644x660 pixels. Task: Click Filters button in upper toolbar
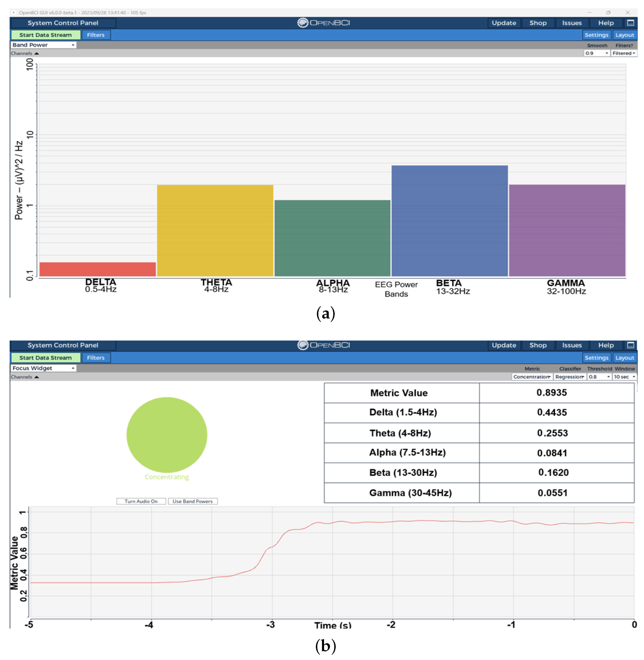coord(96,35)
